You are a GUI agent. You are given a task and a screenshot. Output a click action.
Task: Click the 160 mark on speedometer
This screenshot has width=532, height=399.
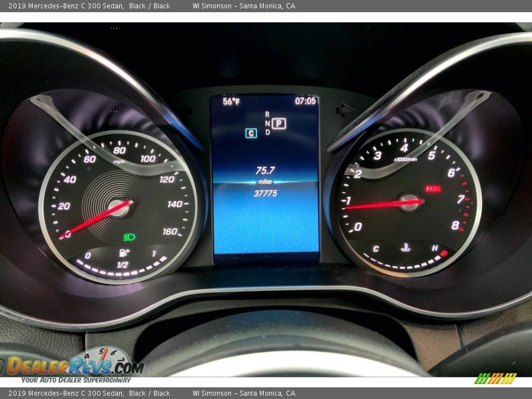click(x=170, y=232)
